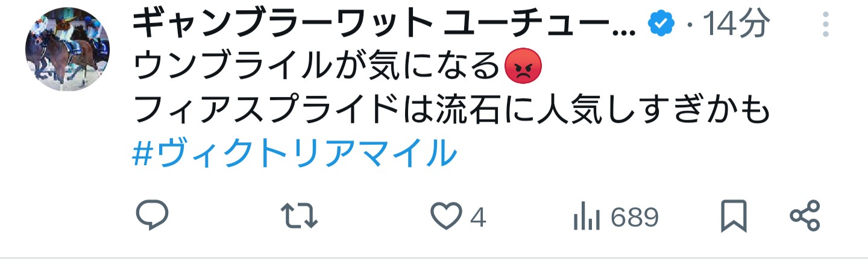Open the #ヴィクトリアマイル hashtag

(x=295, y=153)
